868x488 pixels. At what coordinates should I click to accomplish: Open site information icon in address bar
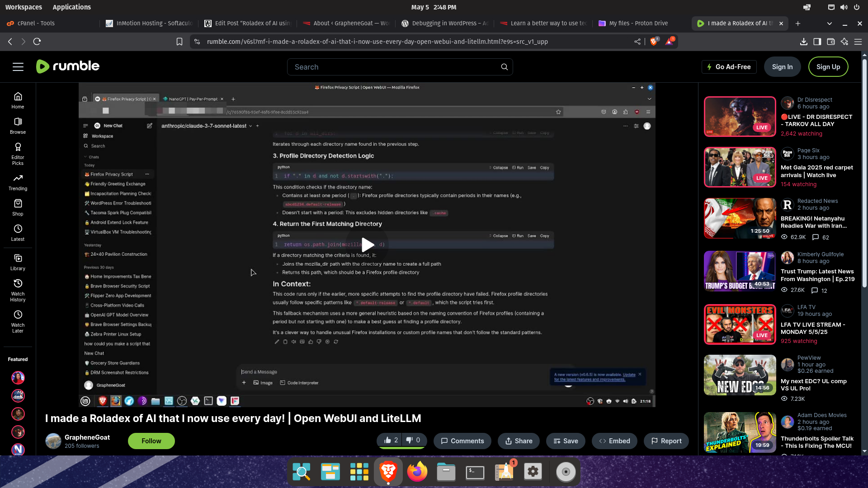click(197, 42)
